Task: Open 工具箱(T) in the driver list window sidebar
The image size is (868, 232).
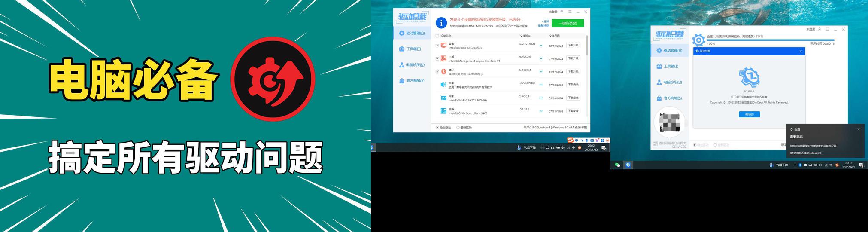Action: [410, 49]
